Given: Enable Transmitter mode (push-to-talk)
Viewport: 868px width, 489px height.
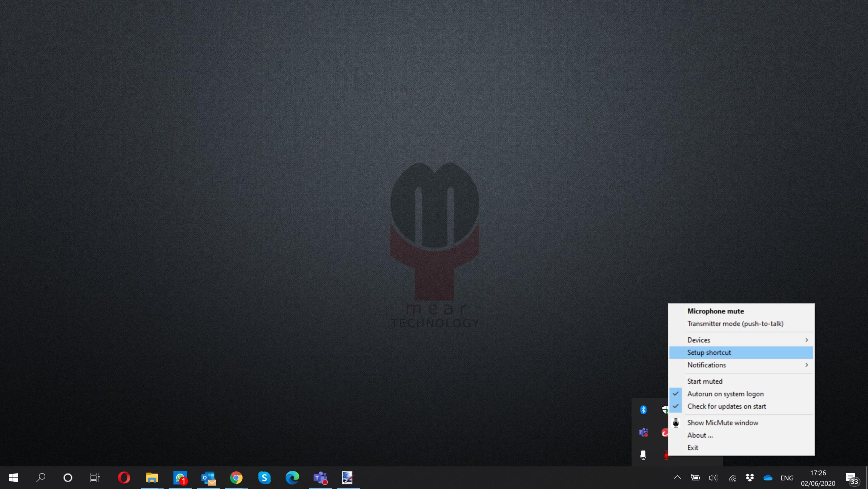Looking at the screenshot, I should tap(741, 323).
